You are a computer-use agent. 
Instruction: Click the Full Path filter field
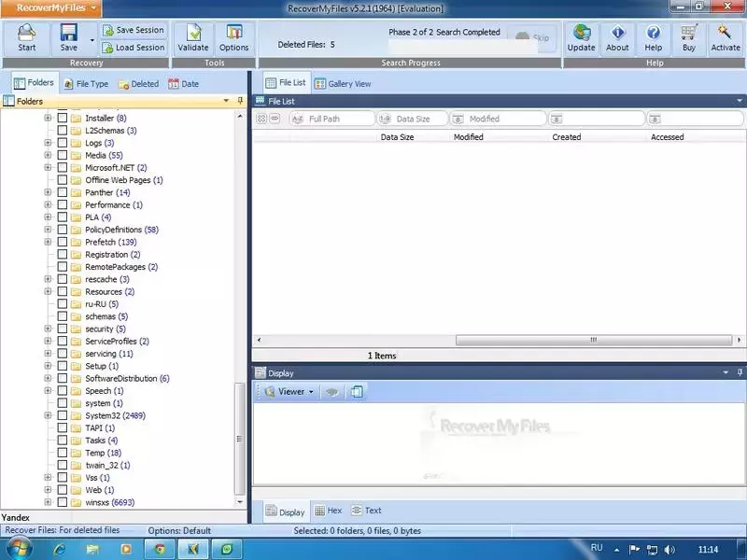click(x=331, y=119)
